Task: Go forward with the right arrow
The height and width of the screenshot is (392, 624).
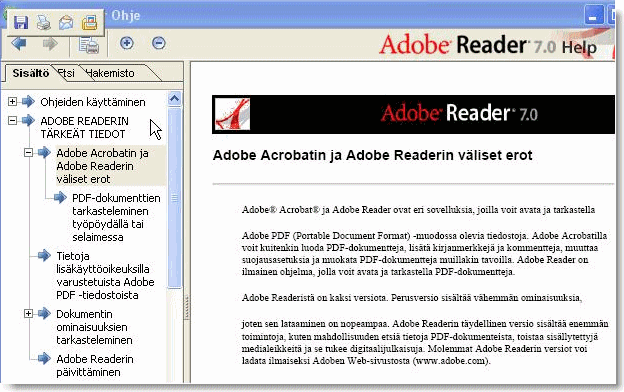Action: pos(50,43)
